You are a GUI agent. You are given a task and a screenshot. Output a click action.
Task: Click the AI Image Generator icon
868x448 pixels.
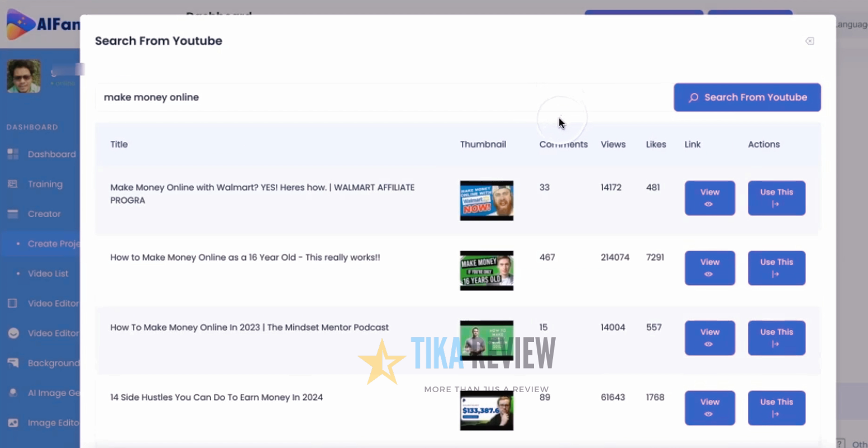tap(12, 393)
